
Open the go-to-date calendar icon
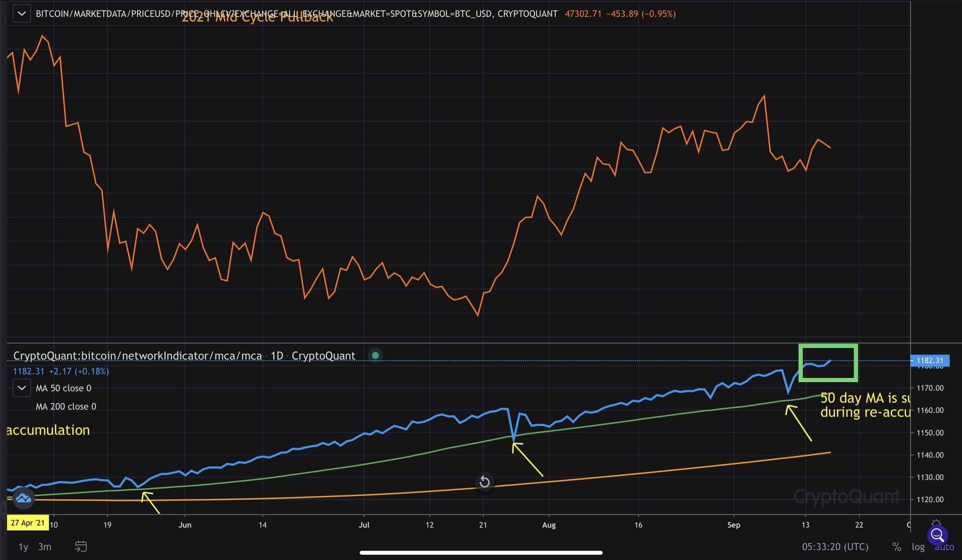tap(80, 546)
